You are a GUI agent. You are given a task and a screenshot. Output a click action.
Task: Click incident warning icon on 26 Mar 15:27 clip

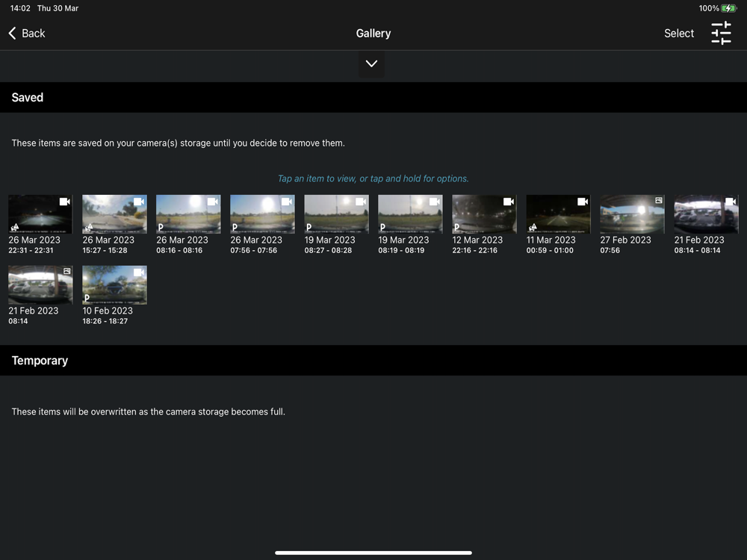point(89,227)
